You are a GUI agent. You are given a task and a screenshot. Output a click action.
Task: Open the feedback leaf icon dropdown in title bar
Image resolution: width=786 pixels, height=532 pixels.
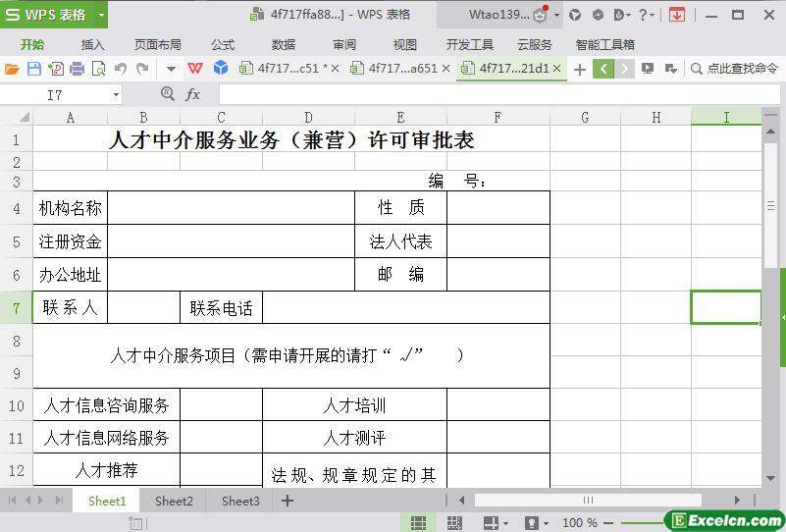622,15
